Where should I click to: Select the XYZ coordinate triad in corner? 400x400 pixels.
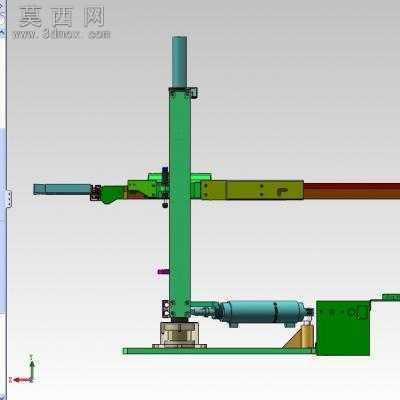23,369
